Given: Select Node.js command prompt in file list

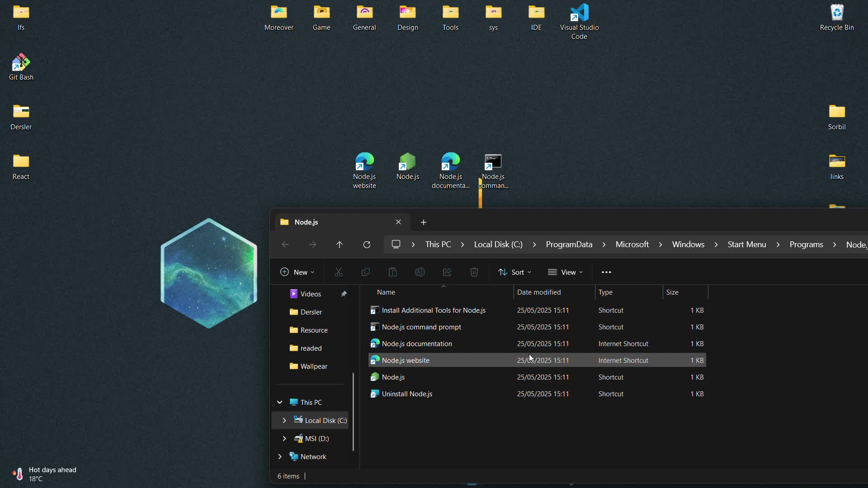Looking at the screenshot, I should point(537,327).
